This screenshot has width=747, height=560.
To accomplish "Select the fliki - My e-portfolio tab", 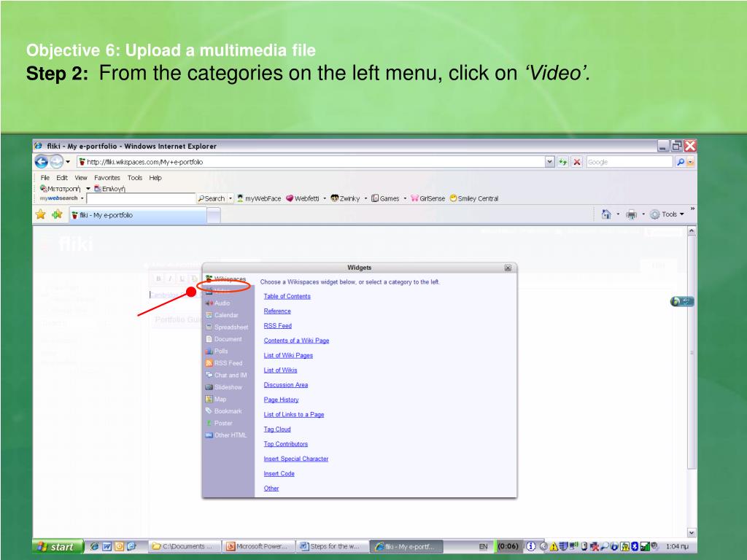I will [x=138, y=215].
